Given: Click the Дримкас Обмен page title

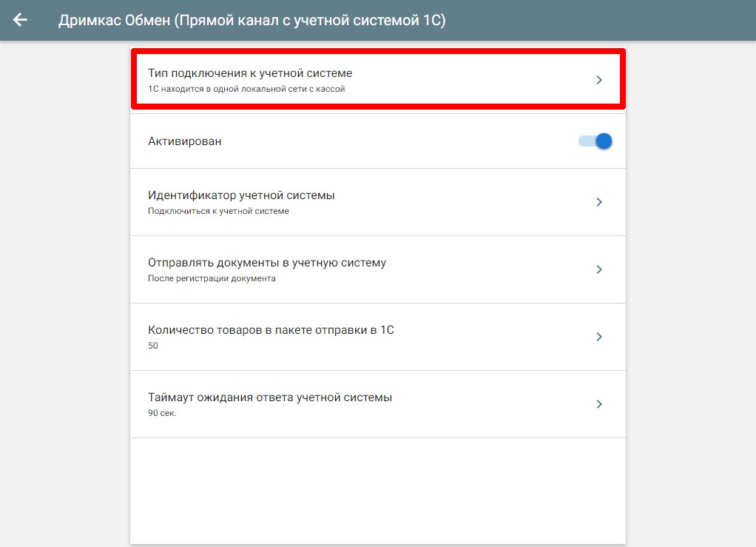Looking at the screenshot, I should pyautogui.click(x=252, y=20).
